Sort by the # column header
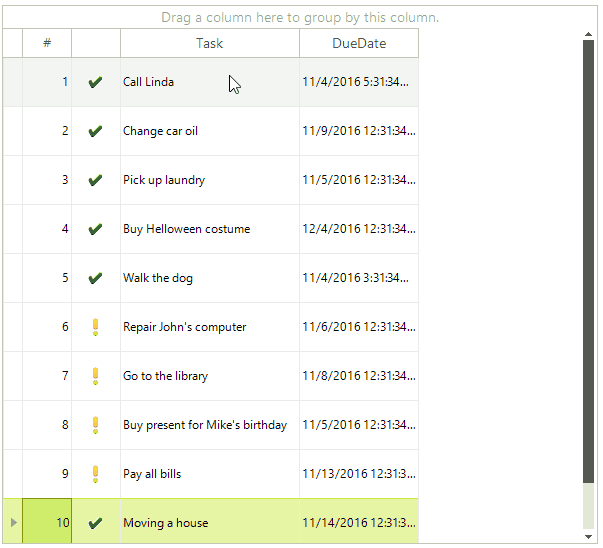The width and height of the screenshot is (603, 548). click(47, 43)
